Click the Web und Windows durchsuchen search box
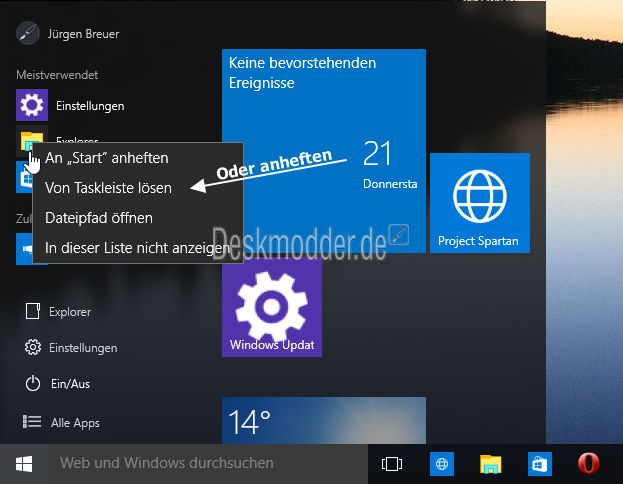Viewport: 623px width, 484px height. pyautogui.click(x=208, y=464)
